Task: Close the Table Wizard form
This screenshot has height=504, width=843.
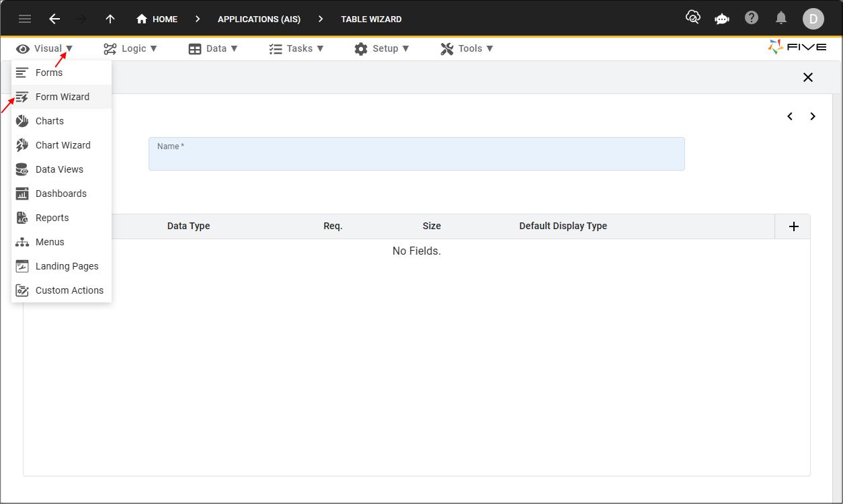Action: (808, 77)
